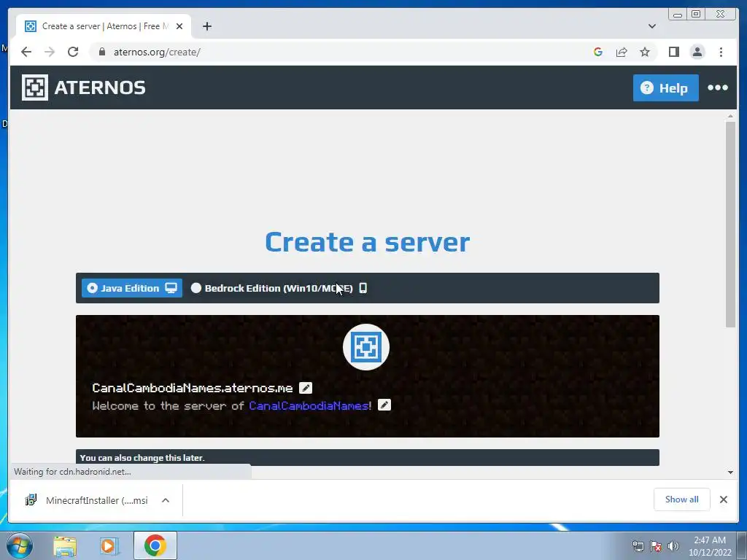
Task: Open Windows Media Player from taskbar
Action: [109, 546]
